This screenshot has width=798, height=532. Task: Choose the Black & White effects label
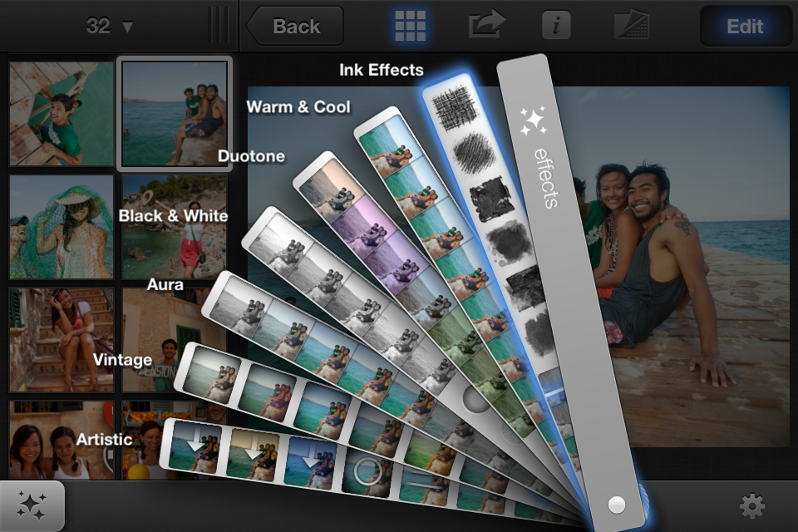tap(173, 216)
